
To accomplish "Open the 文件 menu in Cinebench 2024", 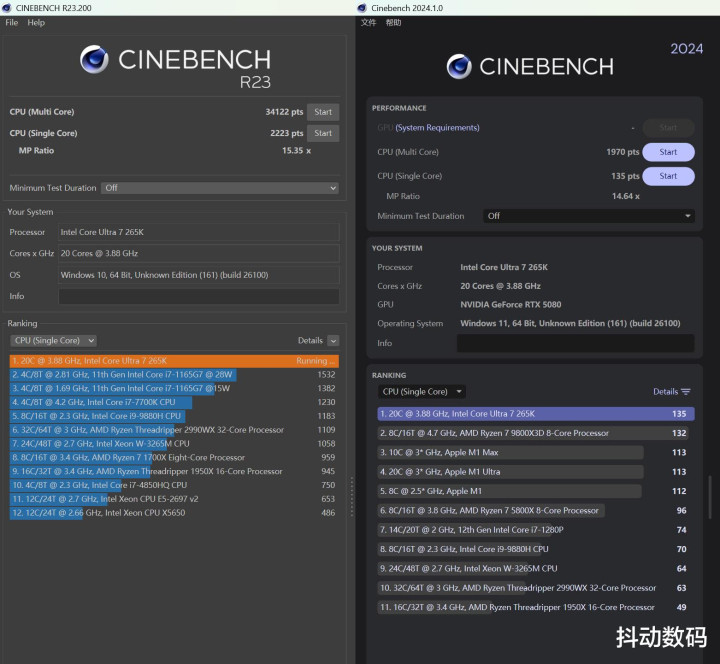I will coord(368,23).
